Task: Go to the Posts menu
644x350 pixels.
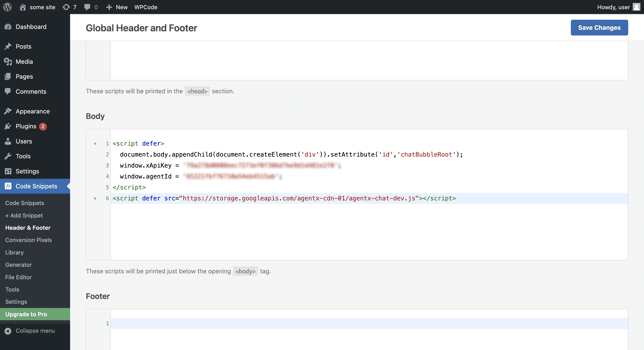Action: click(35, 46)
